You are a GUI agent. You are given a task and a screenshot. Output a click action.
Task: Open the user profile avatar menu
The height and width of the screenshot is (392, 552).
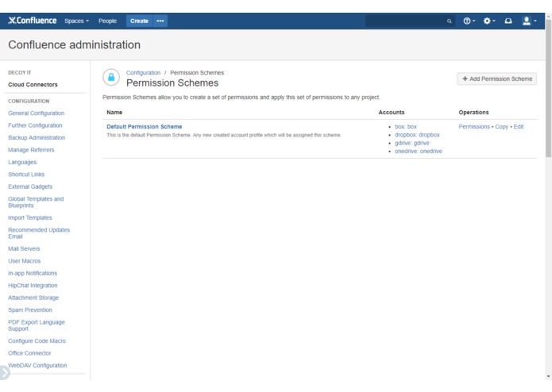(x=529, y=21)
